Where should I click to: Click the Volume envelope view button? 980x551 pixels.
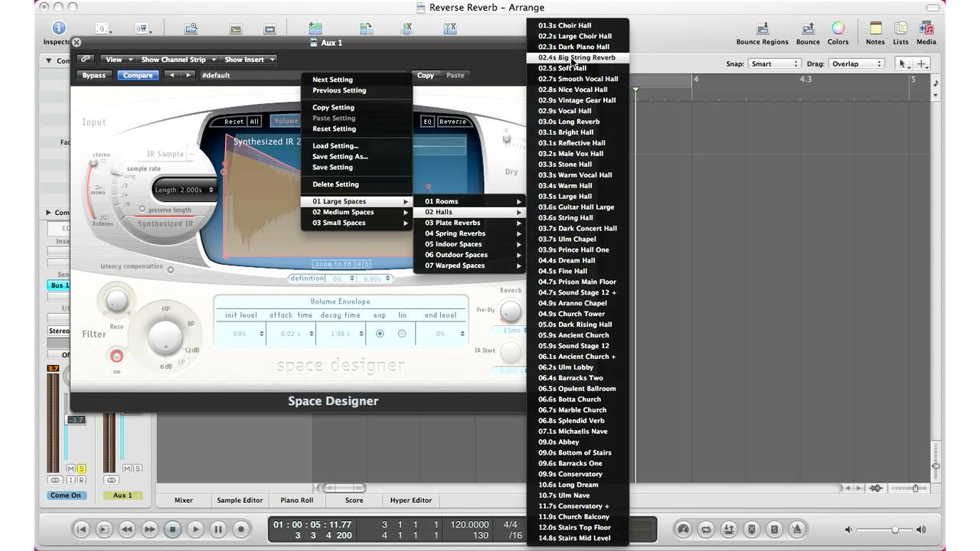click(286, 121)
